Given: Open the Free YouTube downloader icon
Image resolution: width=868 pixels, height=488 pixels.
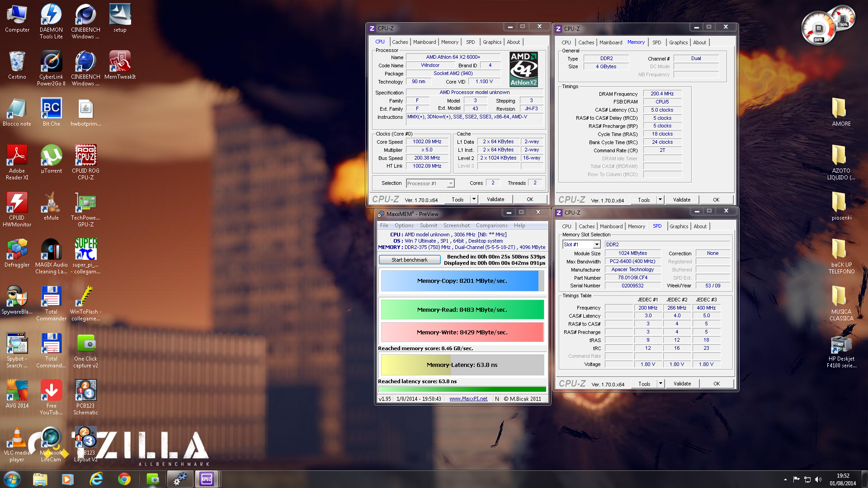Looking at the screenshot, I should point(51,397).
